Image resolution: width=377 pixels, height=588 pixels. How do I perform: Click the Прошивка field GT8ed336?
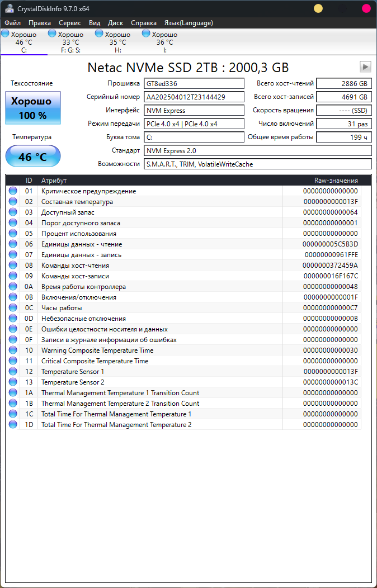click(194, 83)
